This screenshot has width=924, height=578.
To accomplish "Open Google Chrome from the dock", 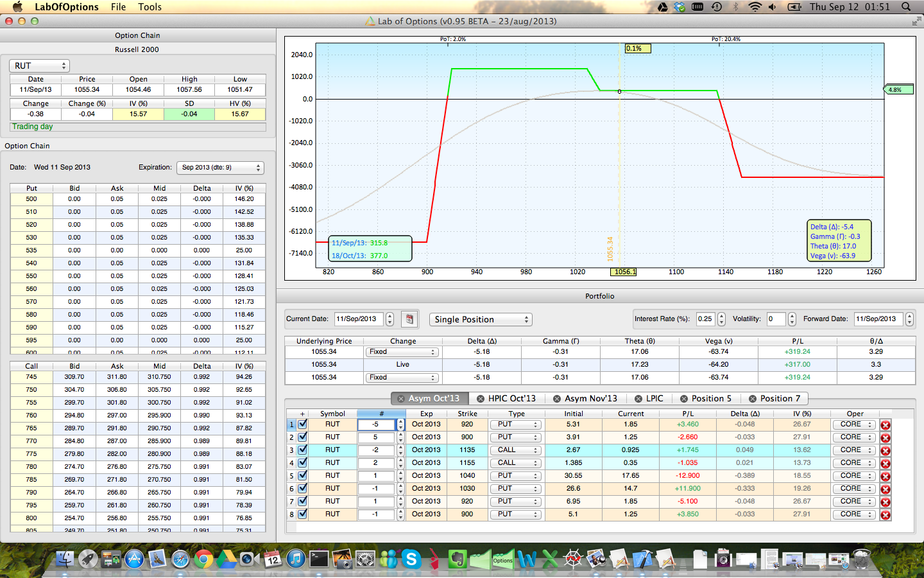I will click(x=203, y=559).
